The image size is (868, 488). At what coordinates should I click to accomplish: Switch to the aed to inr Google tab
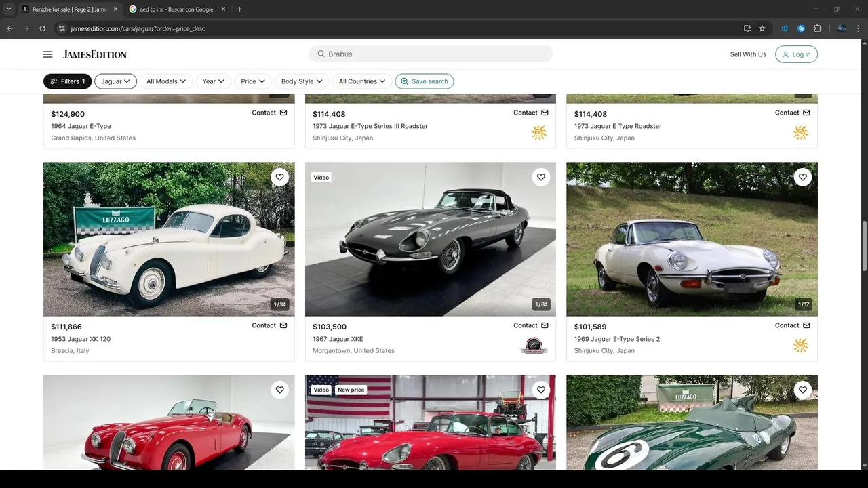tap(175, 9)
